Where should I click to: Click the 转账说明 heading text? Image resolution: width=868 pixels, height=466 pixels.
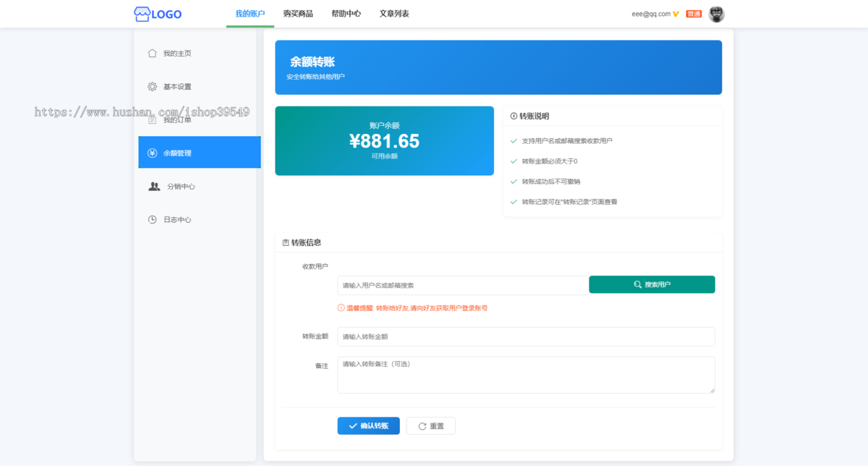(535, 116)
